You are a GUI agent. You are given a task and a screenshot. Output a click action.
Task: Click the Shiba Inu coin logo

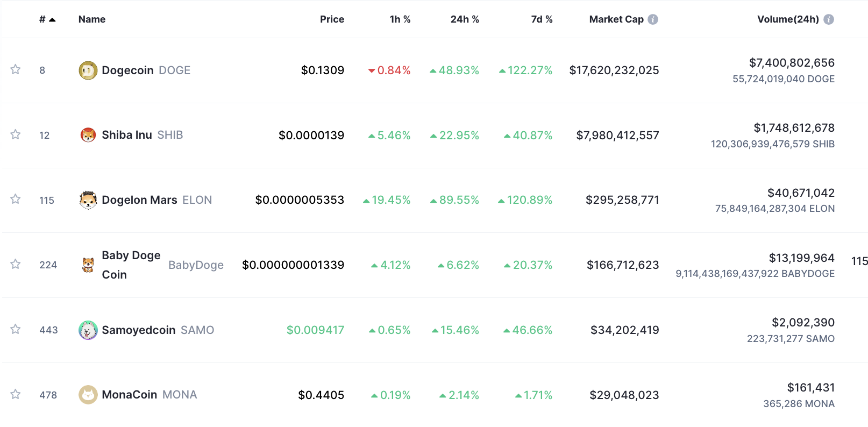88,135
